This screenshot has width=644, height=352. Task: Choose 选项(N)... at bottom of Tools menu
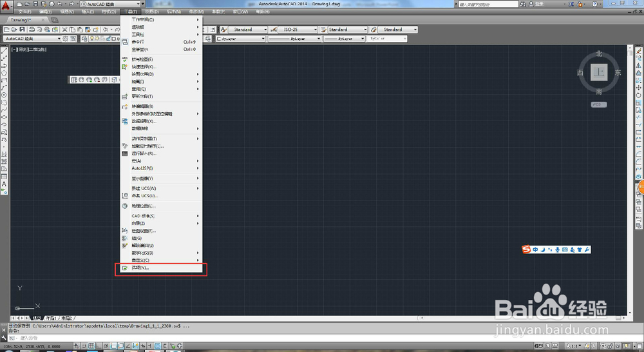point(162,268)
